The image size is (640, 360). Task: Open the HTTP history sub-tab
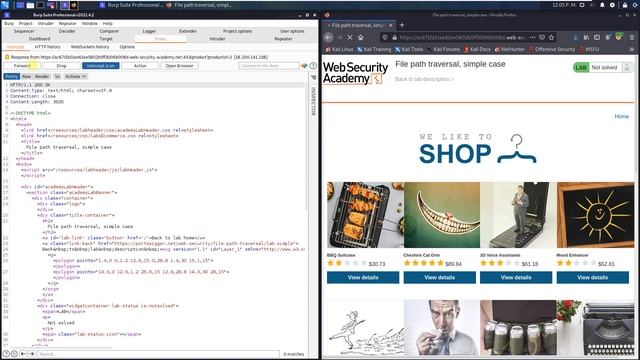47,47
